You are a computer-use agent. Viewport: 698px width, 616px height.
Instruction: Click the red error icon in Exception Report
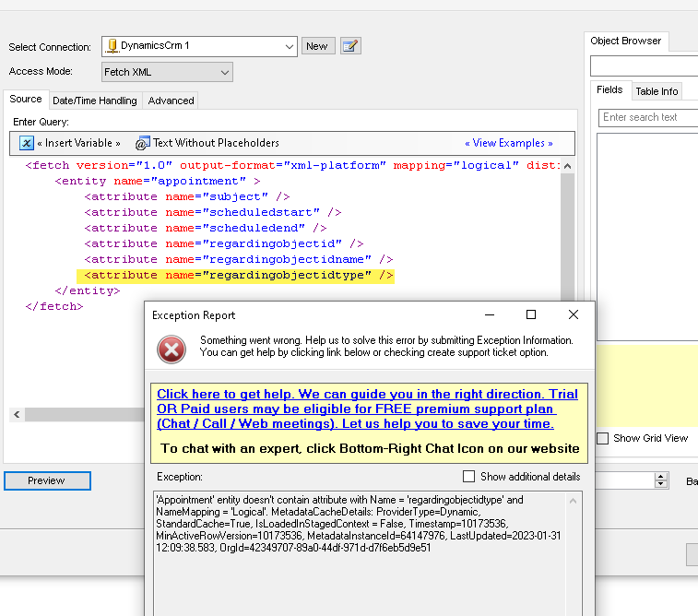point(172,349)
